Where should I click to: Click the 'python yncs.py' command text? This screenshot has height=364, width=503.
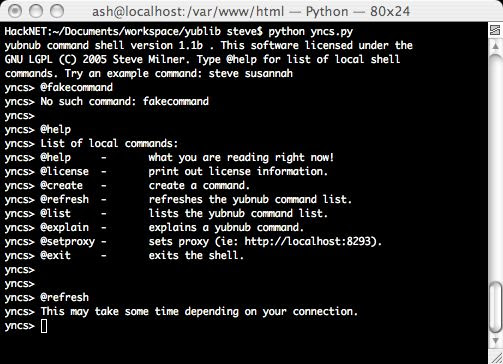point(311,32)
